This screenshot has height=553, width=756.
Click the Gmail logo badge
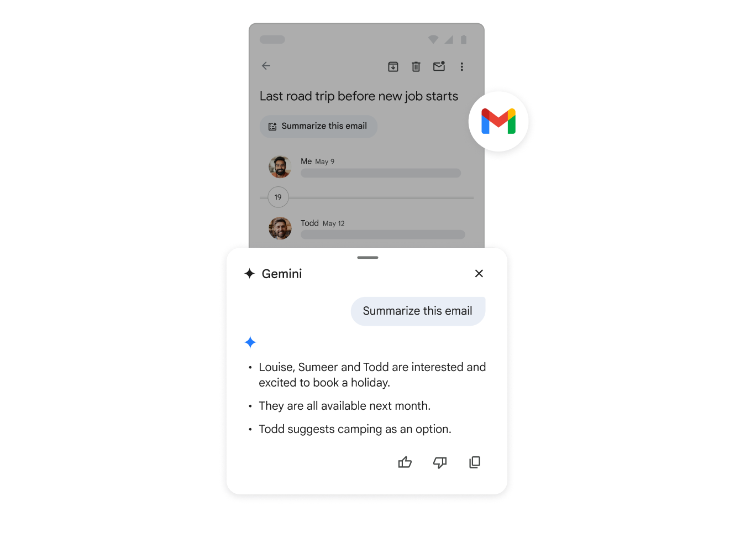(498, 122)
